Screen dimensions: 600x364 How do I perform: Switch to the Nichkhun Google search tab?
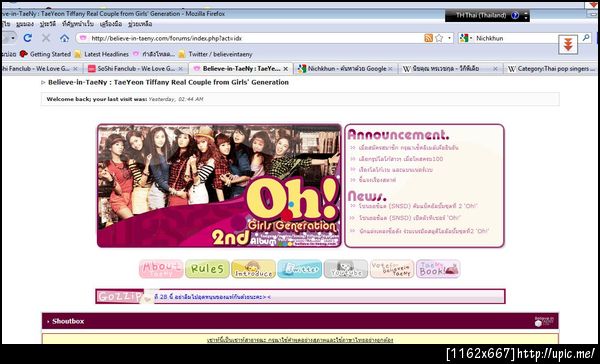[x=346, y=69]
